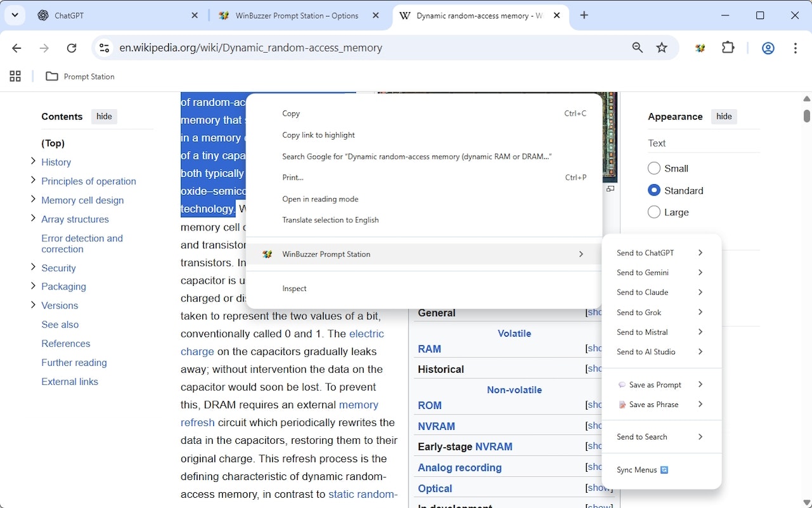The image size is (812, 508).
Task: Hide the Contents sidebar
Action: pos(104,116)
